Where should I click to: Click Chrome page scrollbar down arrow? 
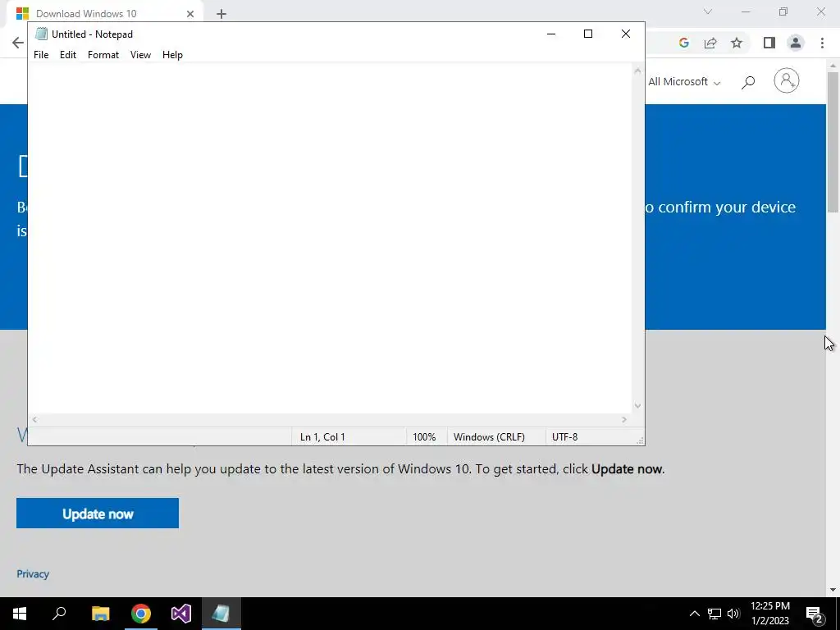click(x=833, y=590)
